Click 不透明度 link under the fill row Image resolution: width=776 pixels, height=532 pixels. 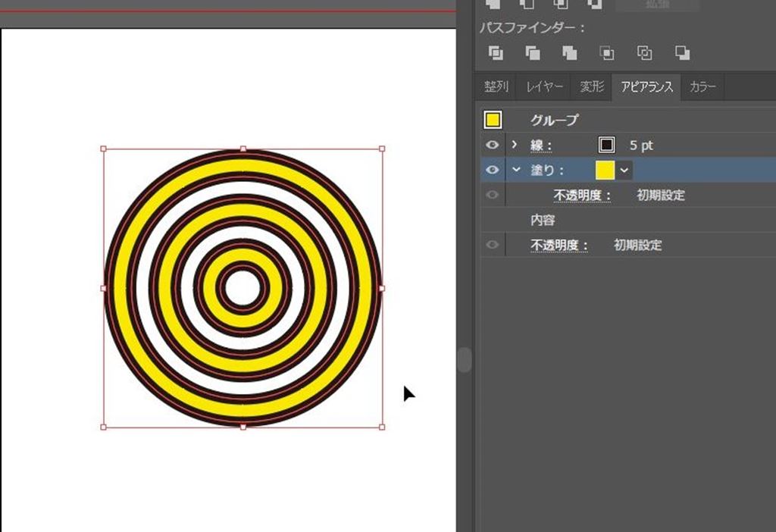(x=582, y=196)
